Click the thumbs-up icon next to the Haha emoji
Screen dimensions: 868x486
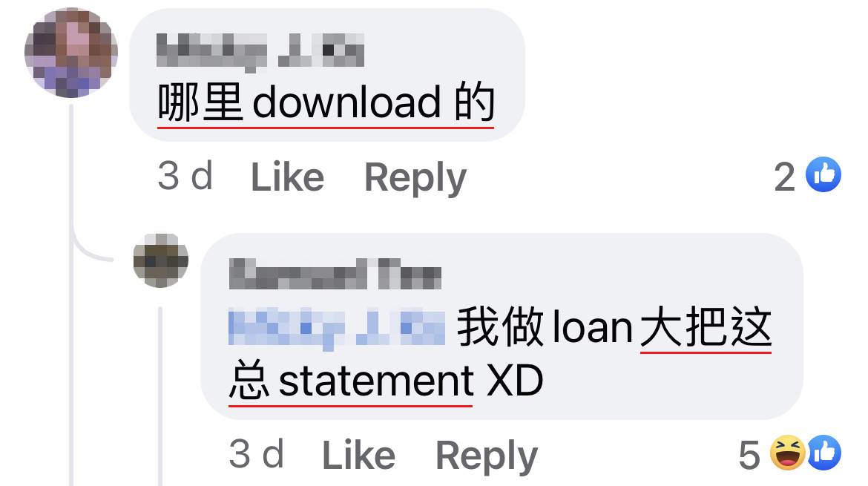pos(824,453)
